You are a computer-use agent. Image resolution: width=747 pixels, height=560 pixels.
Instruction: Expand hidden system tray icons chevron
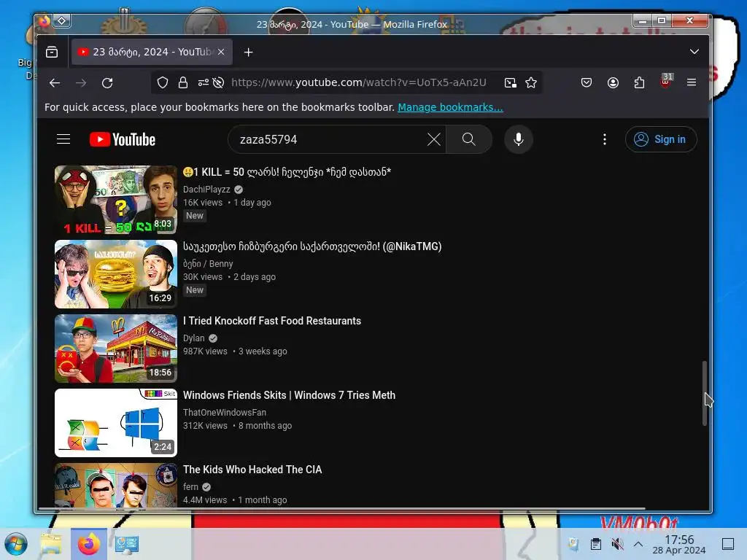coord(638,544)
